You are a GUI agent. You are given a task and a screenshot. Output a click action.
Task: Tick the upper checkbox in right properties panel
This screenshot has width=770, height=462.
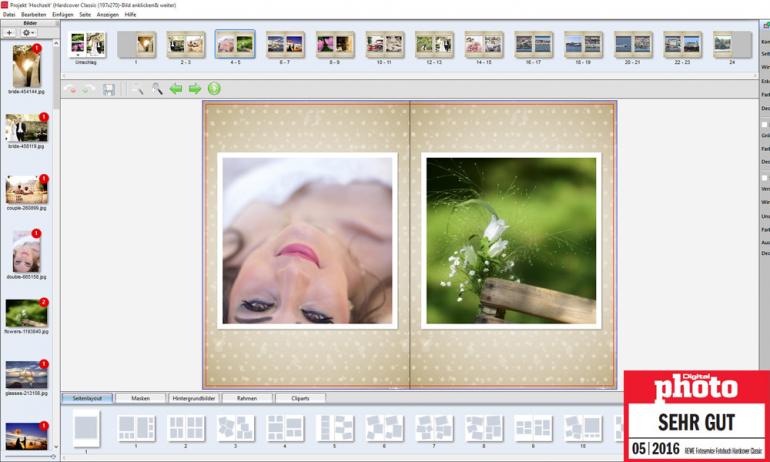click(x=764, y=125)
